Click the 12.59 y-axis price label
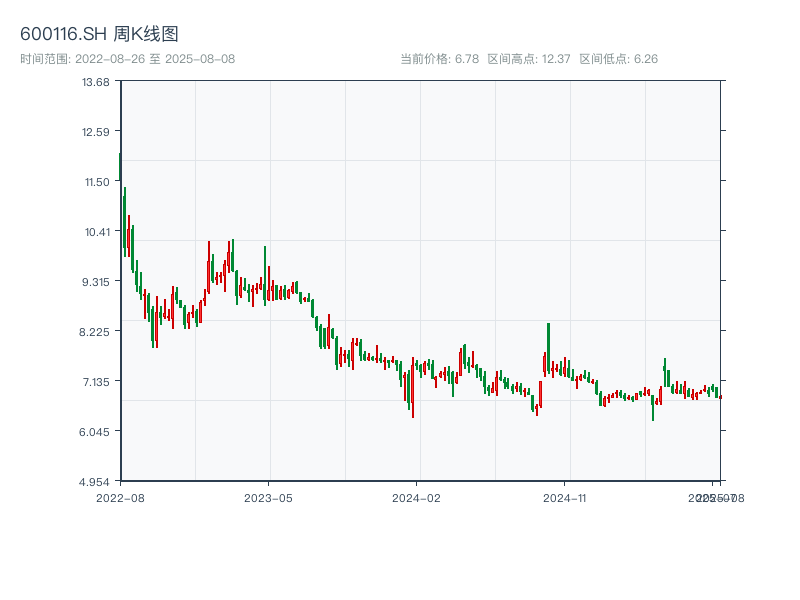800x600 pixels. 96,131
